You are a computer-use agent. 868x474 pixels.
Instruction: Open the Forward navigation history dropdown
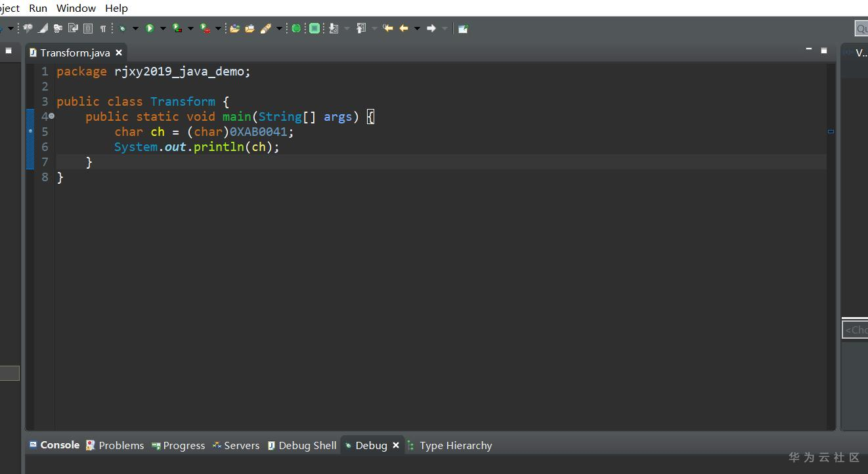[445, 28]
